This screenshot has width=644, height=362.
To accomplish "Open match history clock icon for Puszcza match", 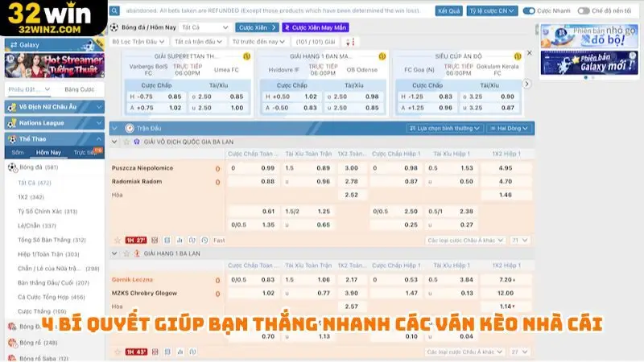I will 204,240.
